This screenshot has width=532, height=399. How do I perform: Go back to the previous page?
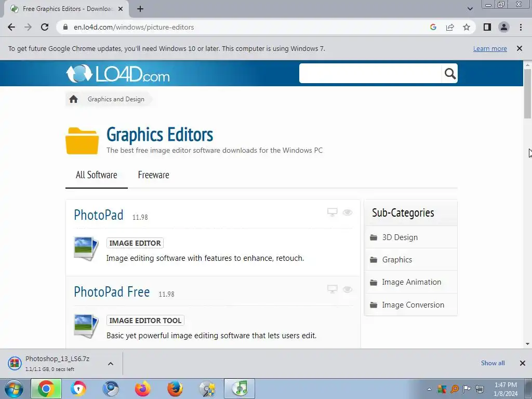pos(11,27)
